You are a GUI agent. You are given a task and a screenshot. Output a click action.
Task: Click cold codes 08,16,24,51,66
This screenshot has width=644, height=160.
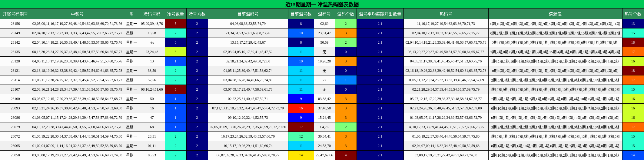click(x=152, y=89)
